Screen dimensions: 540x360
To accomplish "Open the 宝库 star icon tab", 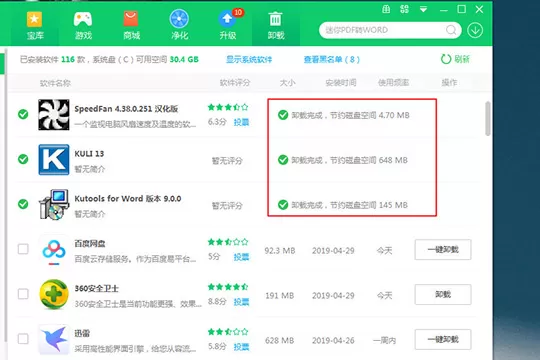I will click(x=34, y=25).
